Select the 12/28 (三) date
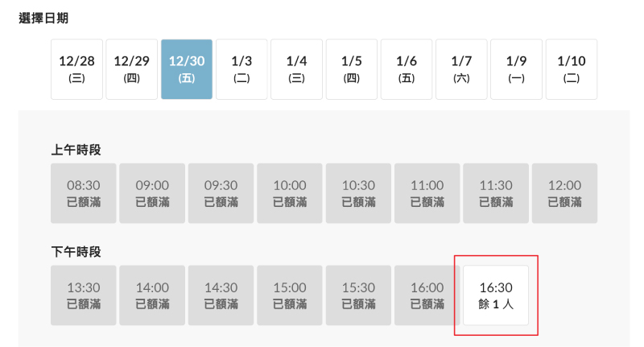This screenshot has width=644, height=347. coord(76,69)
